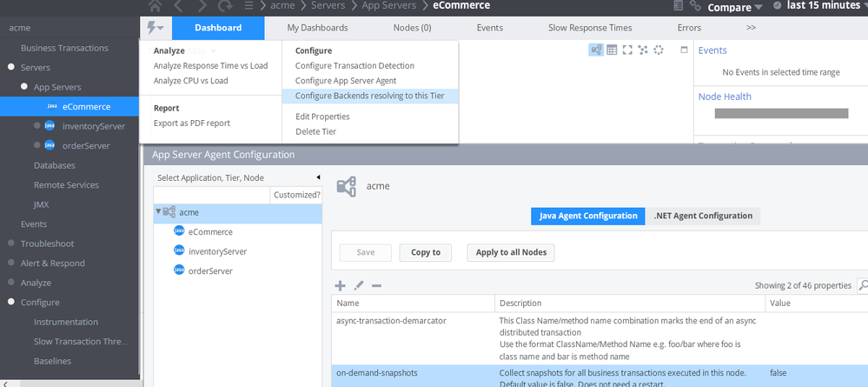Choose Export as PDF report

point(191,123)
